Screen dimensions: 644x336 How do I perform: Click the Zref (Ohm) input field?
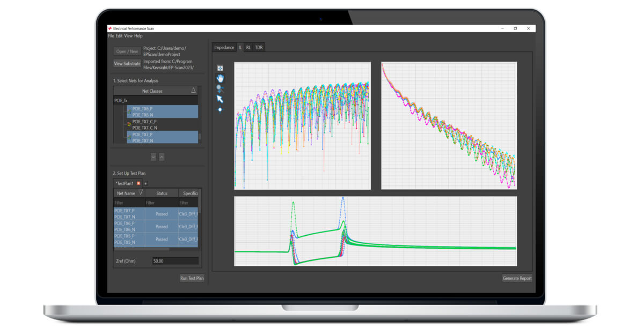pyautogui.click(x=174, y=261)
